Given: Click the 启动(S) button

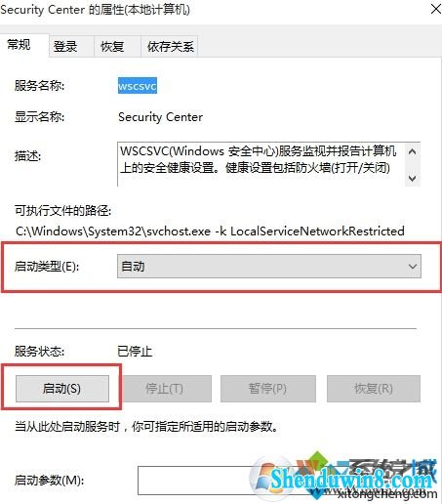Looking at the screenshot, I should [62, 389].
